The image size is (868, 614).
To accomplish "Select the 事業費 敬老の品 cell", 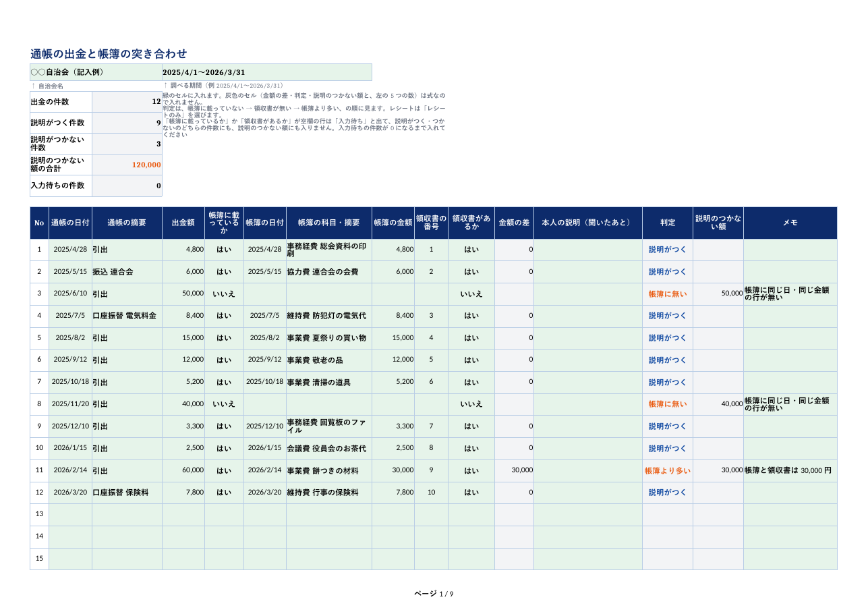I will point(329,360).
